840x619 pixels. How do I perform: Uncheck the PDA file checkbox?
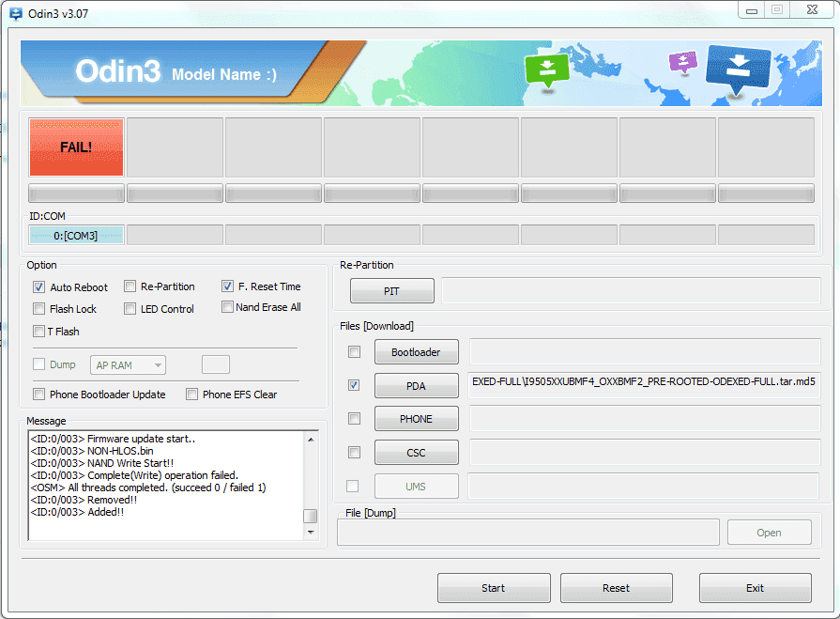pyautogui.click(x=354, y=385)
